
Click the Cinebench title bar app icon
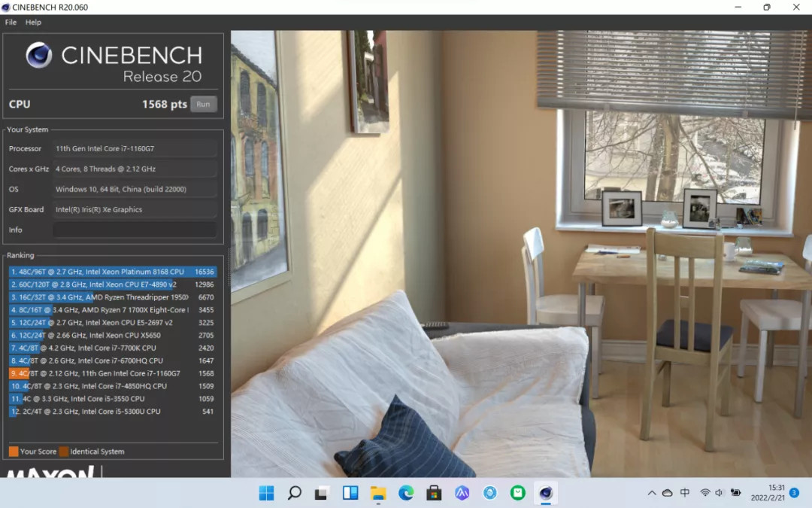click(x=6, y=8)
